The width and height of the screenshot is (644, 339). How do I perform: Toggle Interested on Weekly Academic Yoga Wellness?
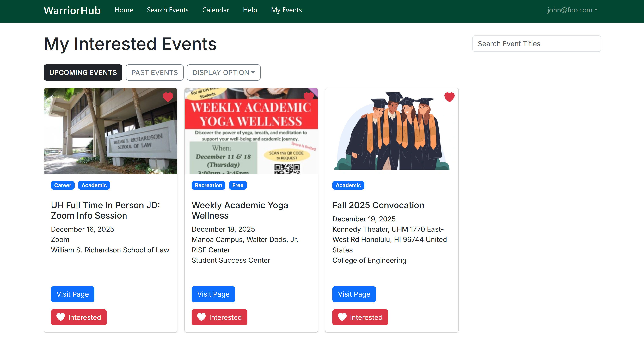tap(219, 317)
